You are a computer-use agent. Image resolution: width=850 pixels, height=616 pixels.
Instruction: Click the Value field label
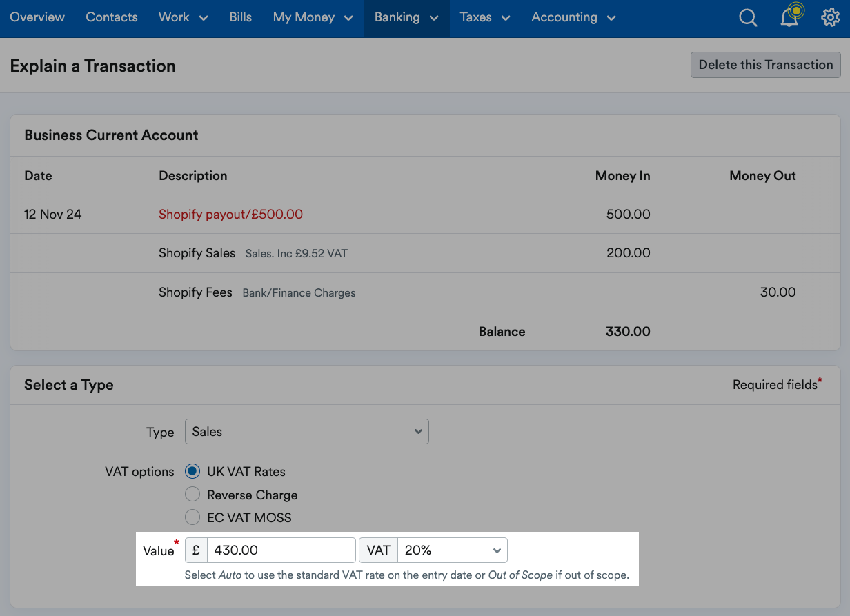tap(159, 550)
